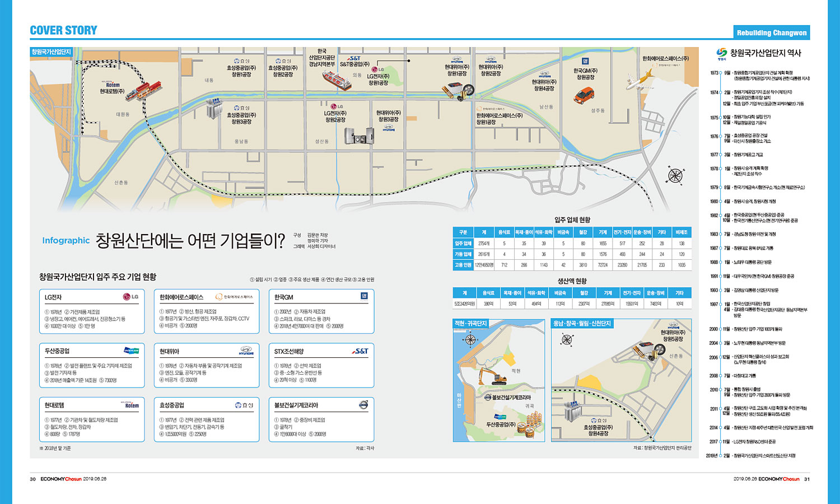Click the 생산액 현황 table title
Screen dimensions: 840x504
pyautogui.click(x=572, y=281)
